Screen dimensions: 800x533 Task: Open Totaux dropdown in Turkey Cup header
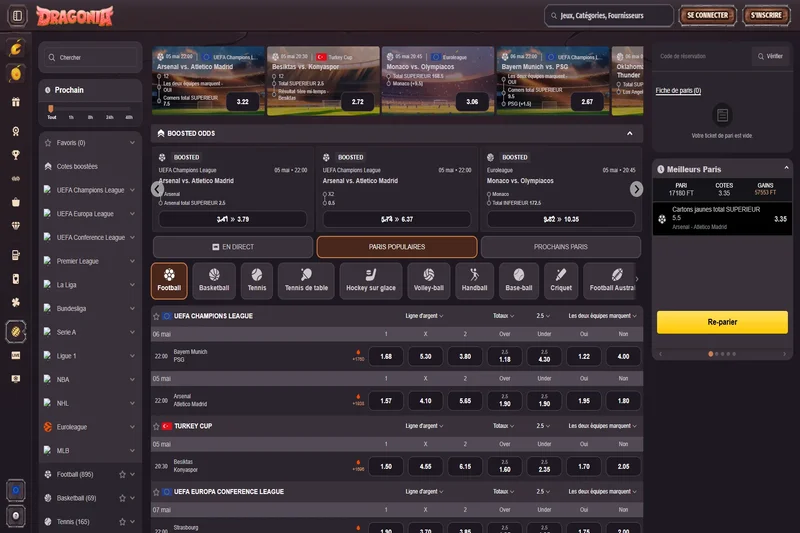503,426
